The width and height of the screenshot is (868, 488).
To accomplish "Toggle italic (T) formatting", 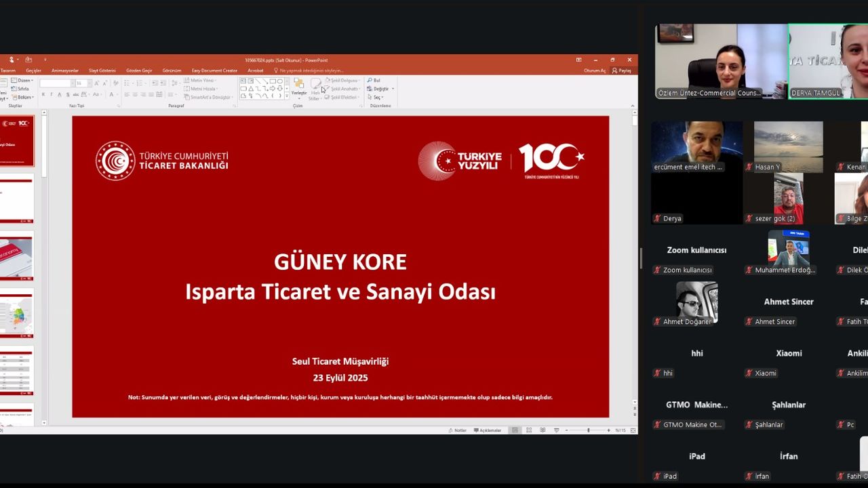I will pyautogui.click(x=51, y=95).
